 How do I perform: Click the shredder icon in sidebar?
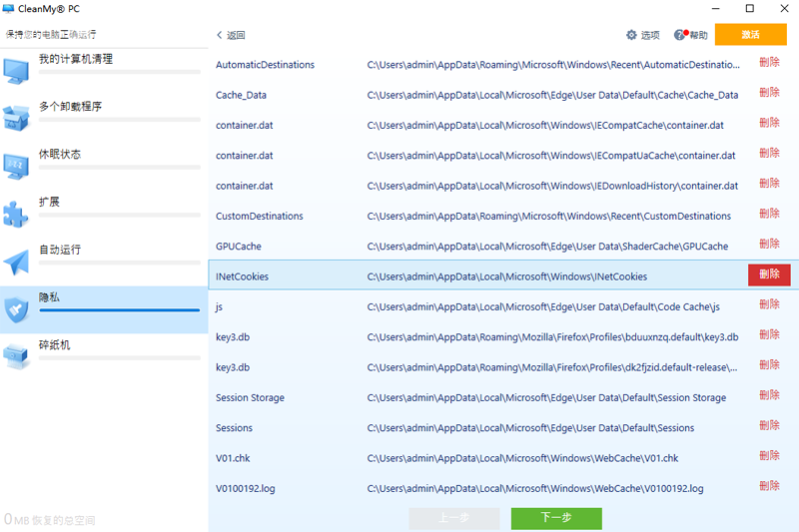(17, 355)
